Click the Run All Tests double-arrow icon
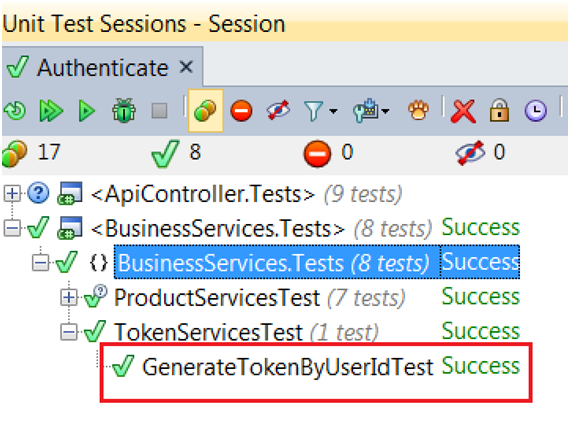 pyautogui.click(x=51, y=111)
